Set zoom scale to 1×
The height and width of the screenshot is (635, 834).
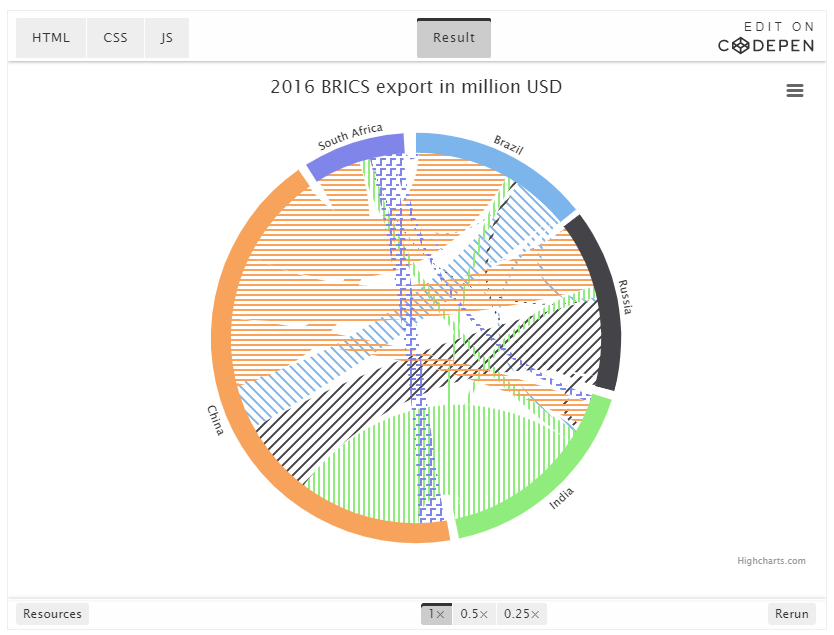pyautogui.click(x=435, y=614)
